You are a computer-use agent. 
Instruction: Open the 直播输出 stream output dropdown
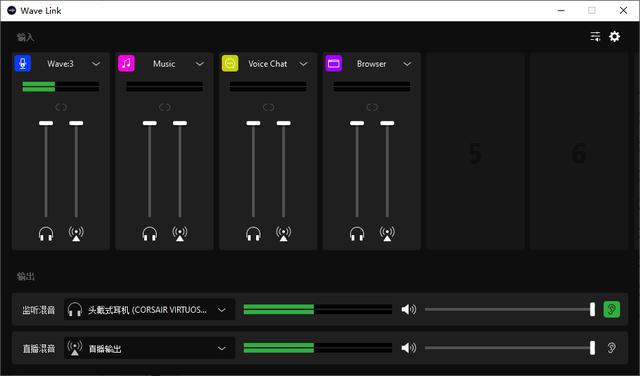click(x=149, y=348)
